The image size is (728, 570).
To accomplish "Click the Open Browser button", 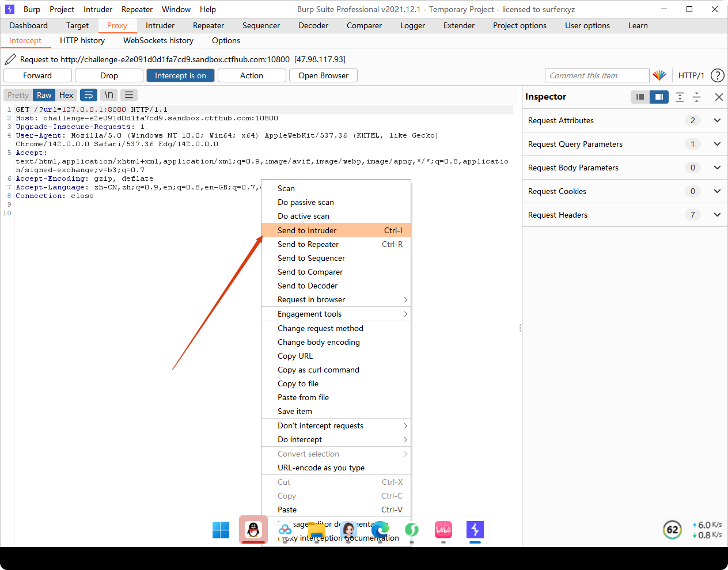I will click(x=323, y=75).
